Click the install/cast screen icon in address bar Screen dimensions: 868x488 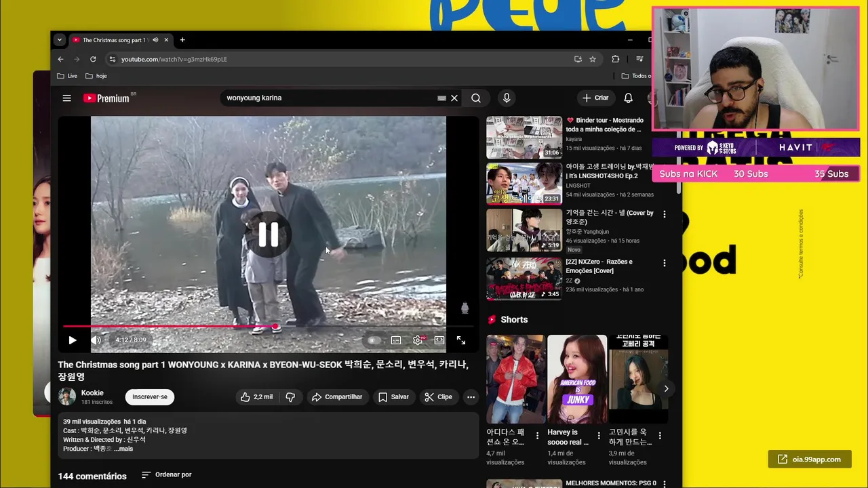[x=578, y=59]
